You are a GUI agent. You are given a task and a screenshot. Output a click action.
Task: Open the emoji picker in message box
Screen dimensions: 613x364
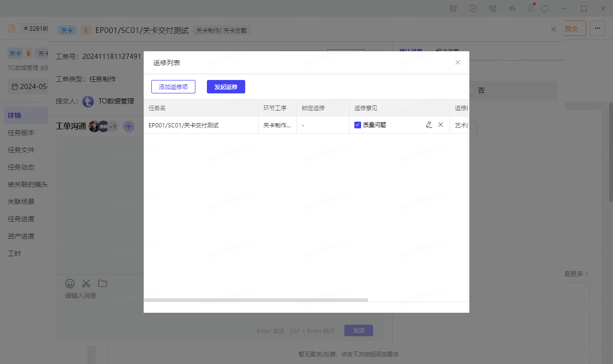click(70, 283)
